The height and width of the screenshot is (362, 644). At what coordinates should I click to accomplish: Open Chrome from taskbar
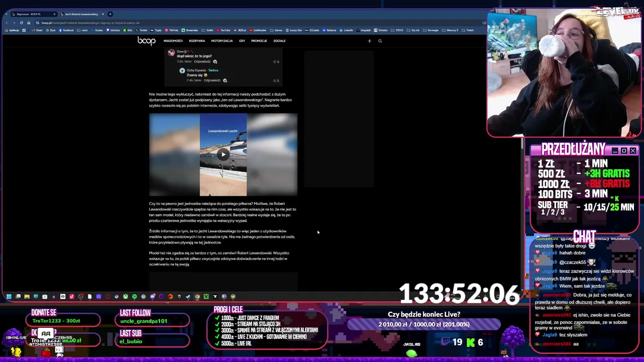(197, 297)
